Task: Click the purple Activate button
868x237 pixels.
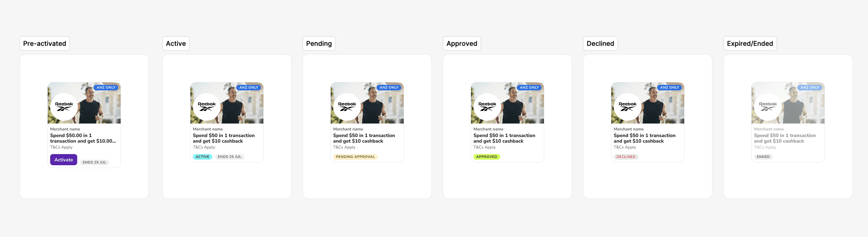Action: (x=63, y=160)
